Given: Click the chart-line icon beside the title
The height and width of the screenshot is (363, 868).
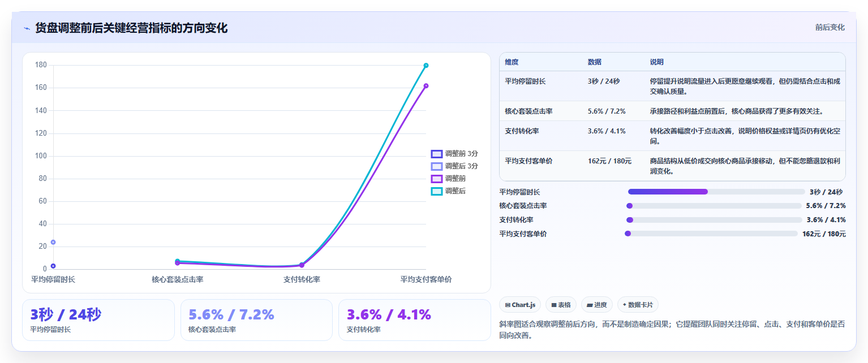Looking at the screenshot, I should tap(27, 28).
